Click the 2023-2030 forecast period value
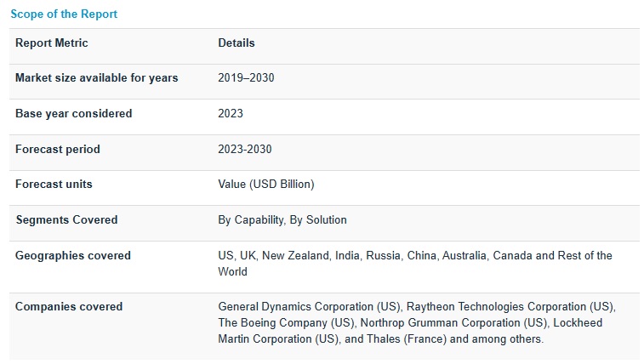 coord(245,150)
